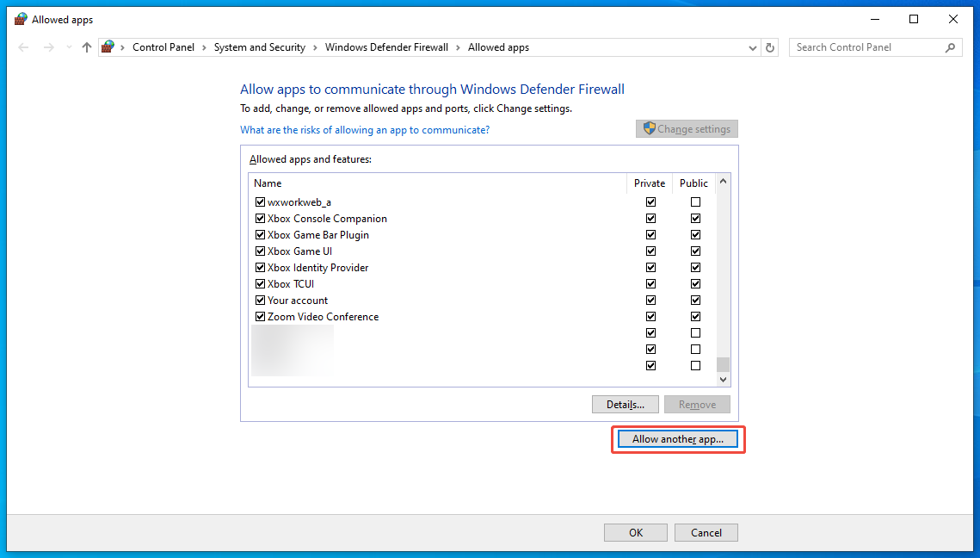
Task: Click the firewall icon in the address bar
Action: pyautogui.click(x=108, y=46)
